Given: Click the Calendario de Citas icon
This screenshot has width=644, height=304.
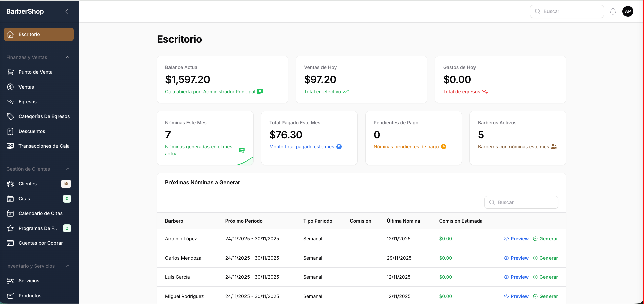Looking at the screenshot, I should pyautogui.click(x=10, y=213).
